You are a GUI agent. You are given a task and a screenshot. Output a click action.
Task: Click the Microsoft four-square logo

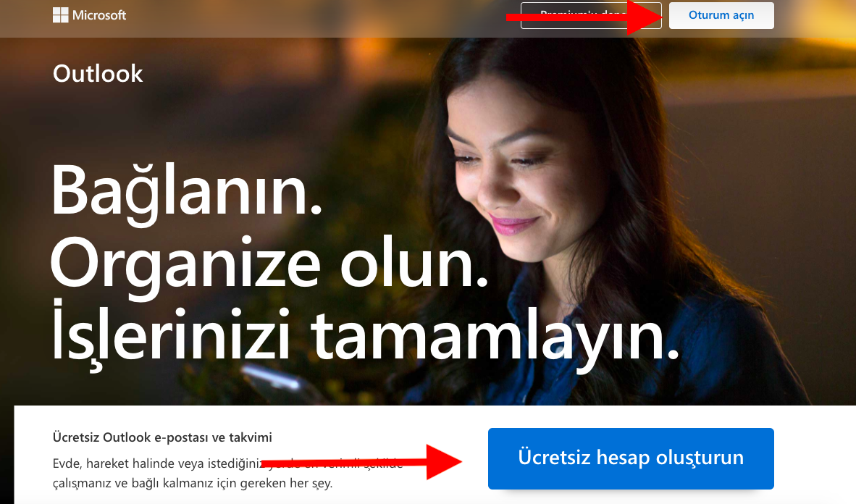pos(61,15)
